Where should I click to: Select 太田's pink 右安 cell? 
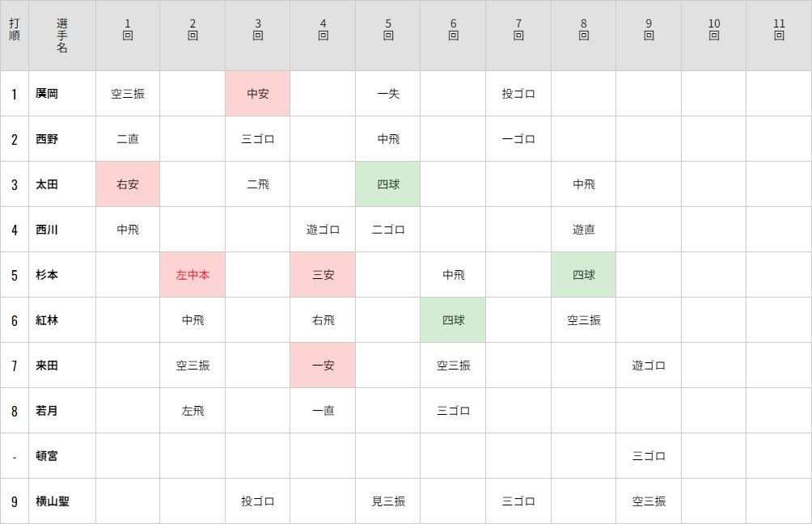[x=128, y=184]
